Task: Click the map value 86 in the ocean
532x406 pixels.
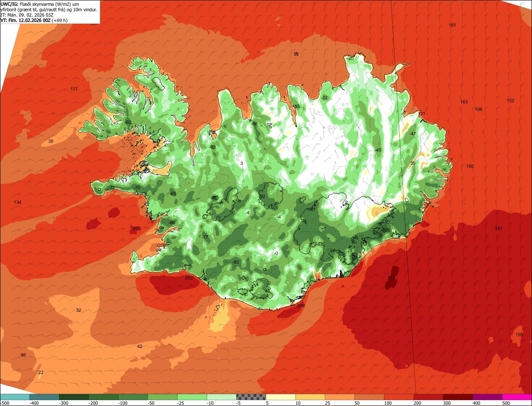Action: 23,355
